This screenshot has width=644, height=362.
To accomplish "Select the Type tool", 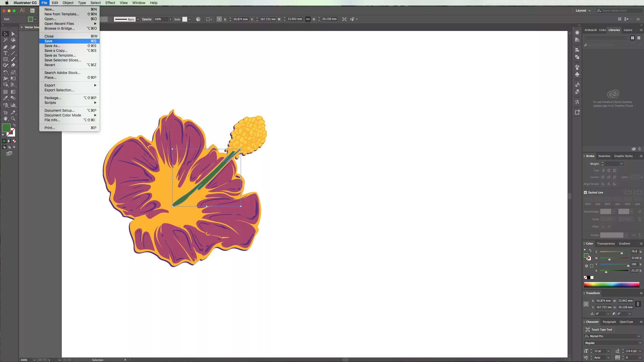I will (x=5, y=53).
